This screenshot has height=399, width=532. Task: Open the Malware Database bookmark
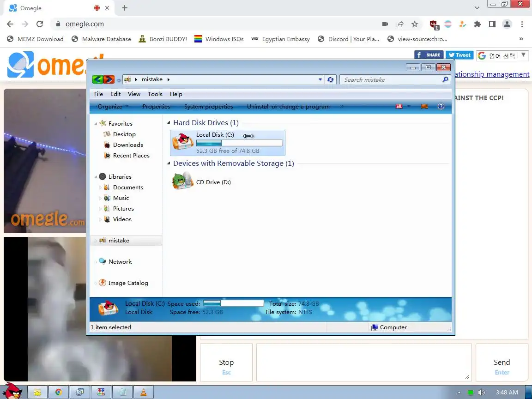click(x=101, y=39)
